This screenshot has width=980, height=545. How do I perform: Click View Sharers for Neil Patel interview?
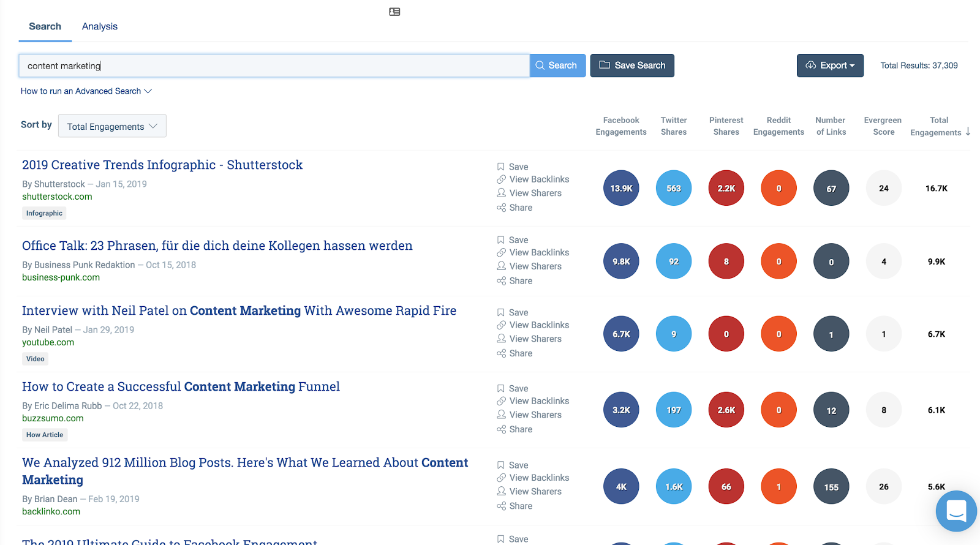(535, 339)
